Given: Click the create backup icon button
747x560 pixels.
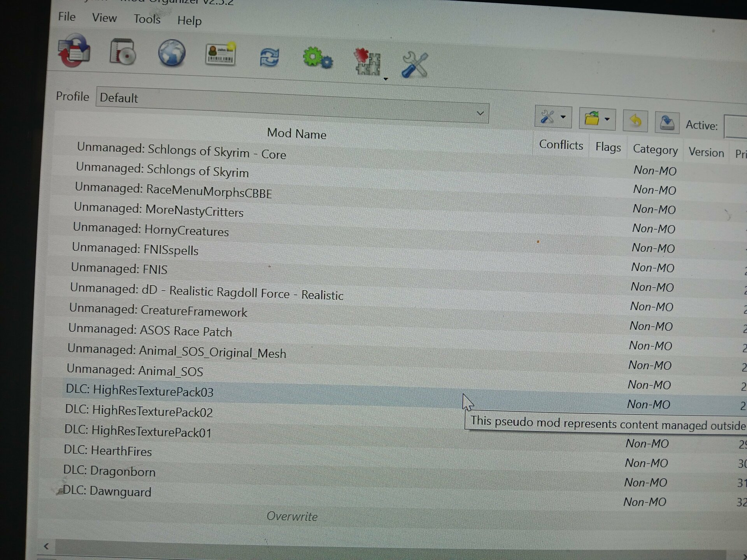Looking at the screenshot, I should [x=667, y=123].
